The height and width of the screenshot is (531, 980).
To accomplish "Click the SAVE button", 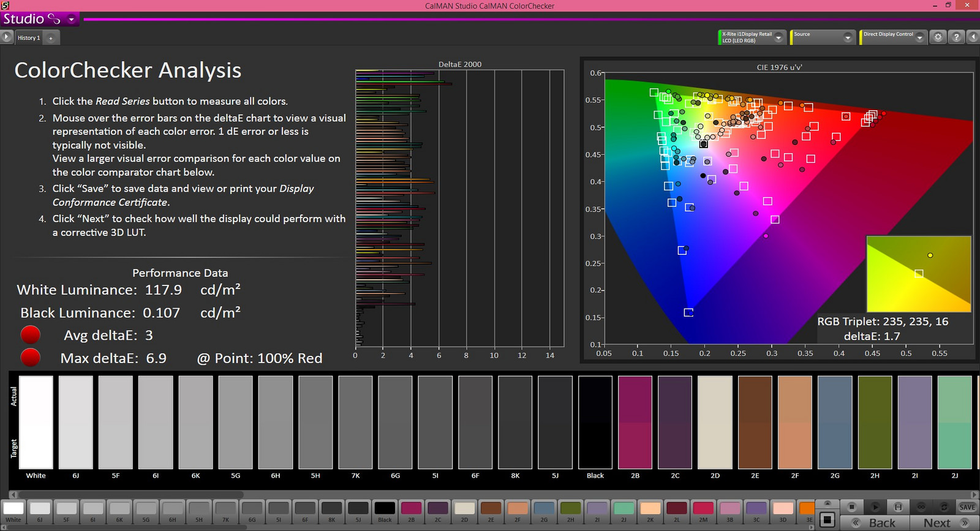I will click(967, 507).
